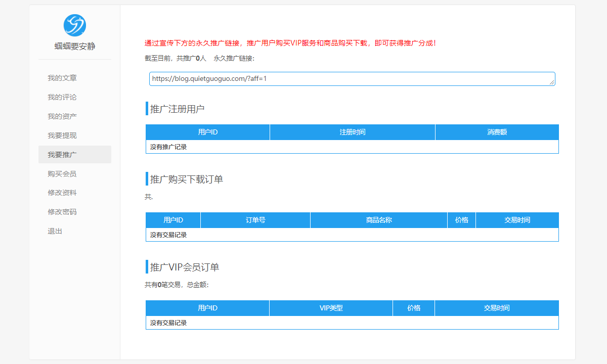Click 交易时间 header in VIP orders table

click(497, 308)
